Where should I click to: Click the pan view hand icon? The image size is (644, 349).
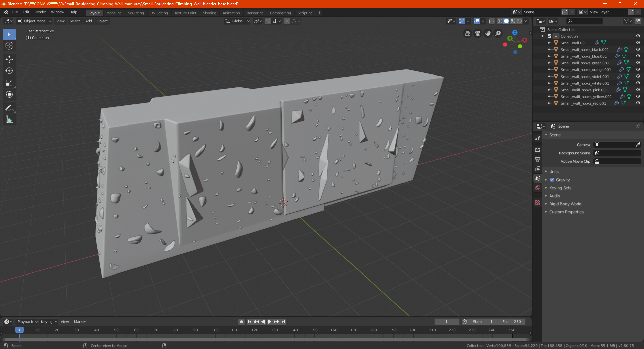click(x=488, y=33)
